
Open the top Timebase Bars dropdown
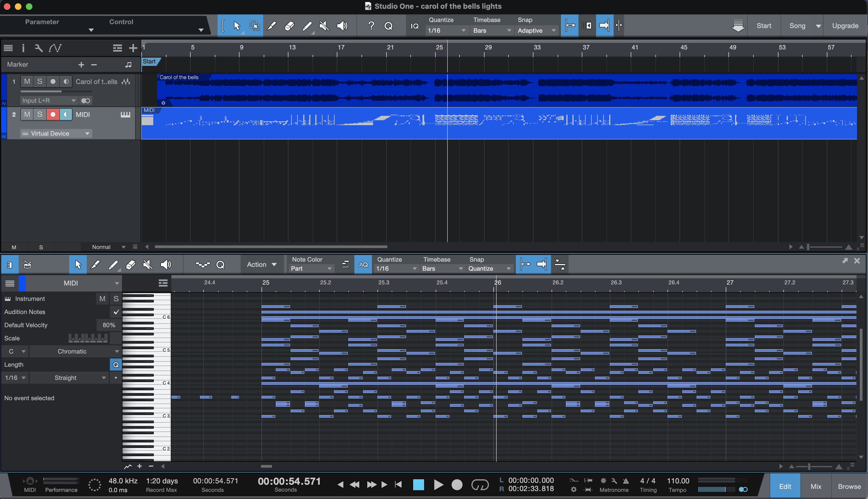coord(492,30)
